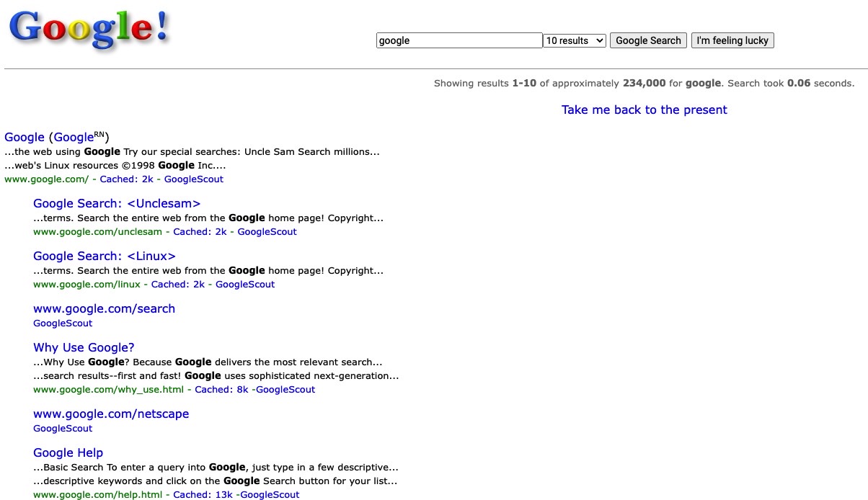Screen dimensions: 868x500
Task: Open the "Why Use Google?" result
Action: click(84, 347)
